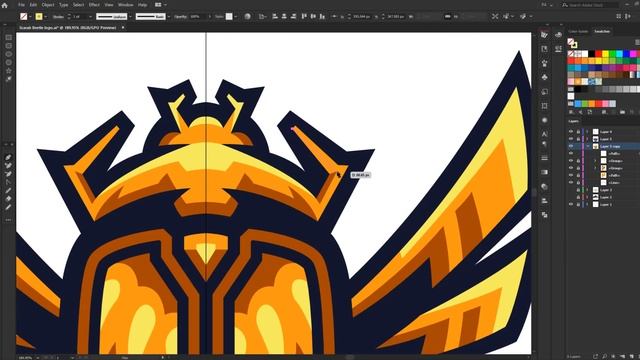640x360 pixels.
Task: Click the Layers panel tab
Action: (573, 121)
